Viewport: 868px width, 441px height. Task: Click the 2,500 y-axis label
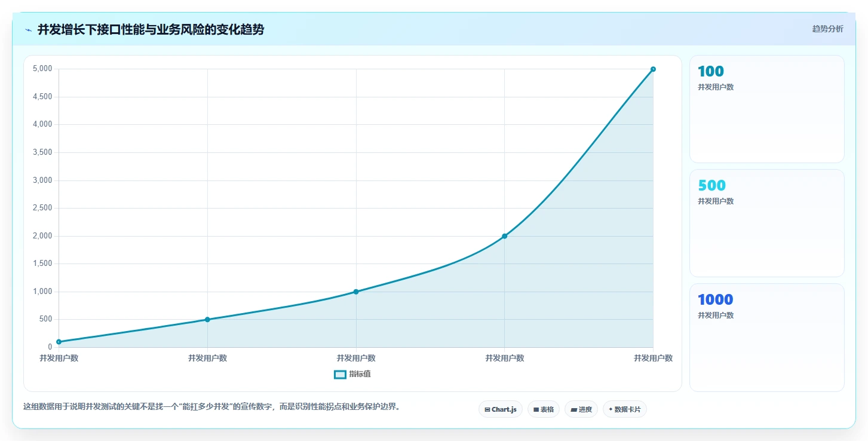pos(42,208)
